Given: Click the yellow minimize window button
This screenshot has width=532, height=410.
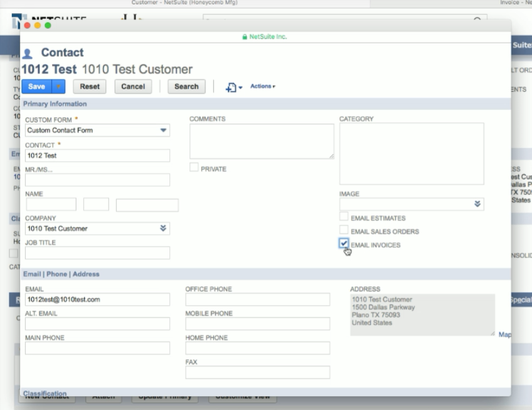Looking at the screenshot, I should click(38, 26).
